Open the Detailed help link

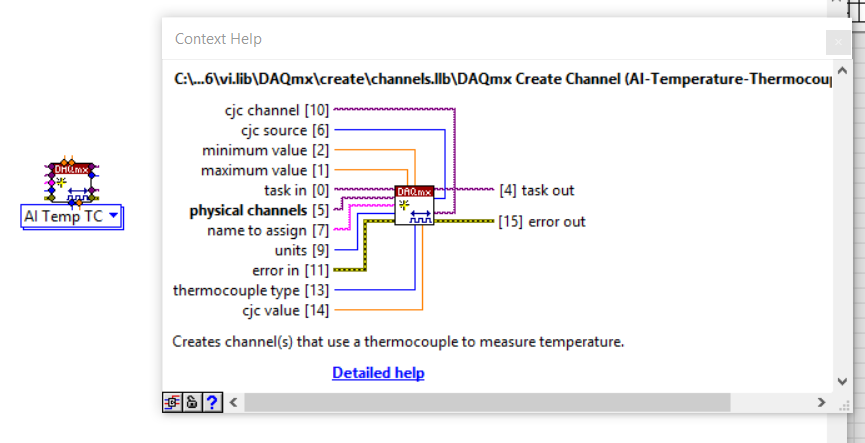(x=378, y=373)
